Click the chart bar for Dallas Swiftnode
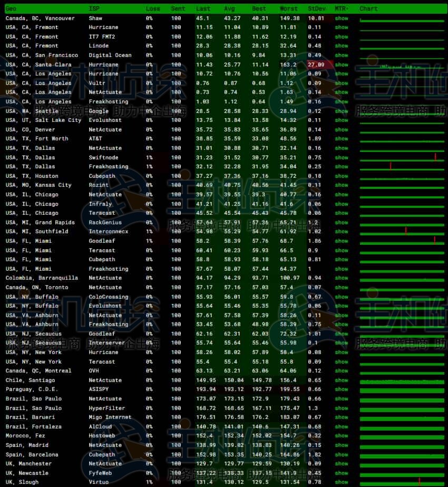 402,157
